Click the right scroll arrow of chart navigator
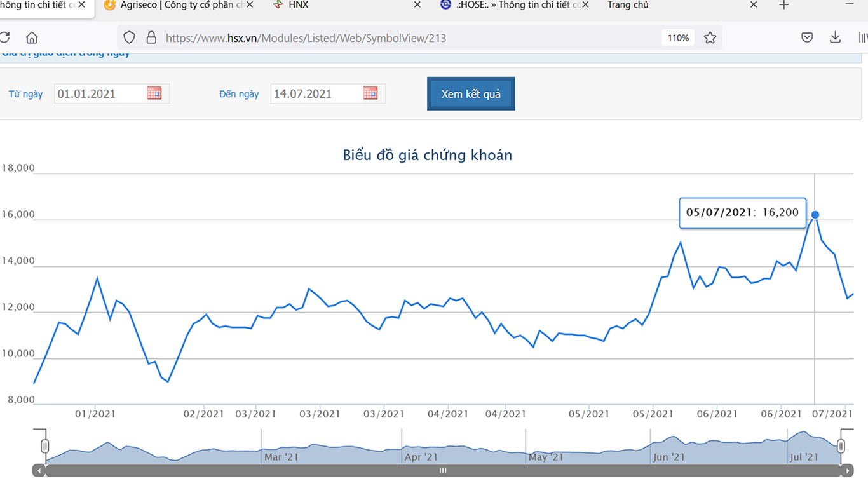 (847, 471)
